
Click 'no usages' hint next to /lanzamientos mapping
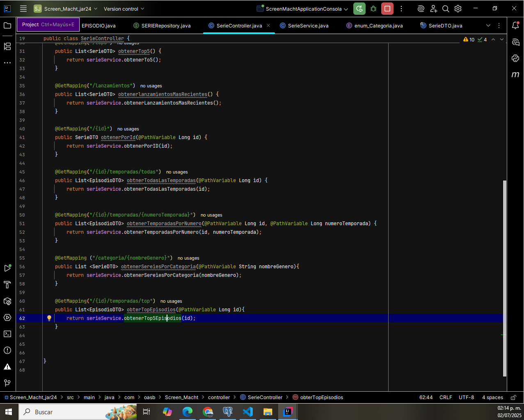(x=151, y=86)
